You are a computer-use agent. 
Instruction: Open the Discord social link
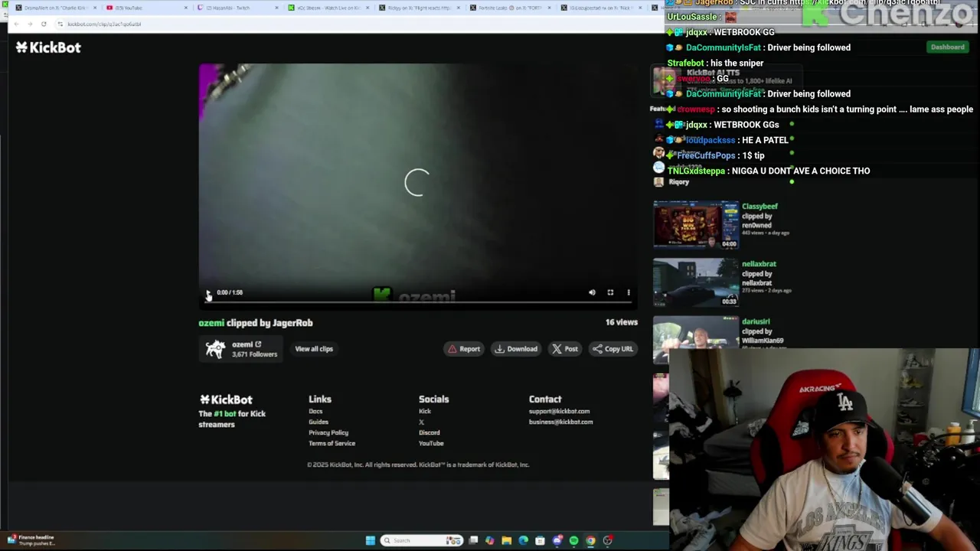point(429,432)
